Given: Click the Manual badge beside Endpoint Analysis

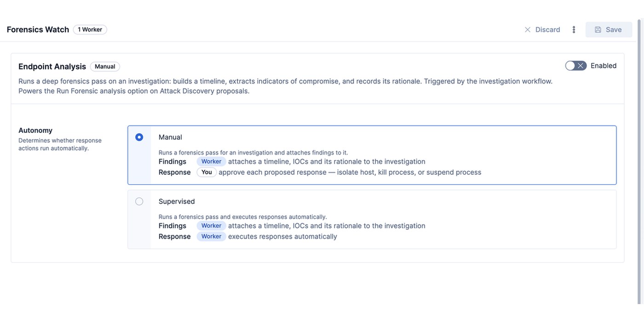Looking at the screenshot, I should point(105,67).
